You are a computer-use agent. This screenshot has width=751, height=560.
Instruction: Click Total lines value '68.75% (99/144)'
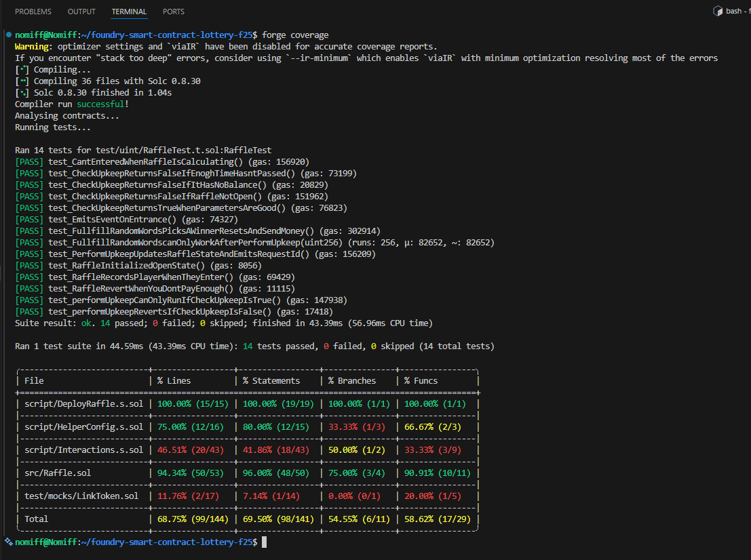point(193,519)
